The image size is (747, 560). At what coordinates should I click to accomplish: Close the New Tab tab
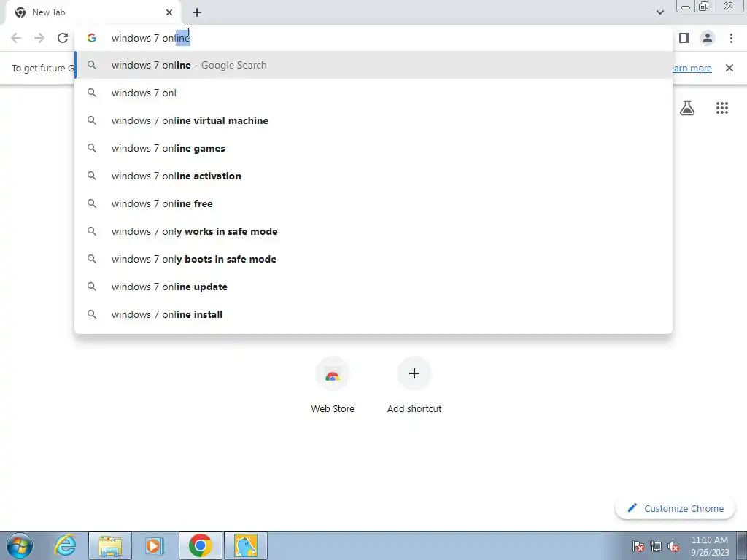point(169,12)
